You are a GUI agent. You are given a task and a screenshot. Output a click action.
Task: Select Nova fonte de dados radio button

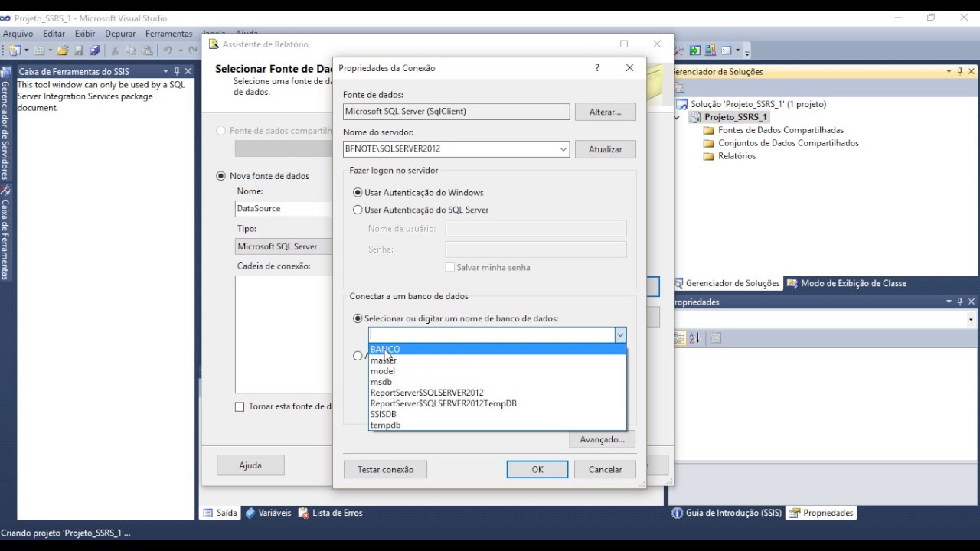tap(221, 176)
